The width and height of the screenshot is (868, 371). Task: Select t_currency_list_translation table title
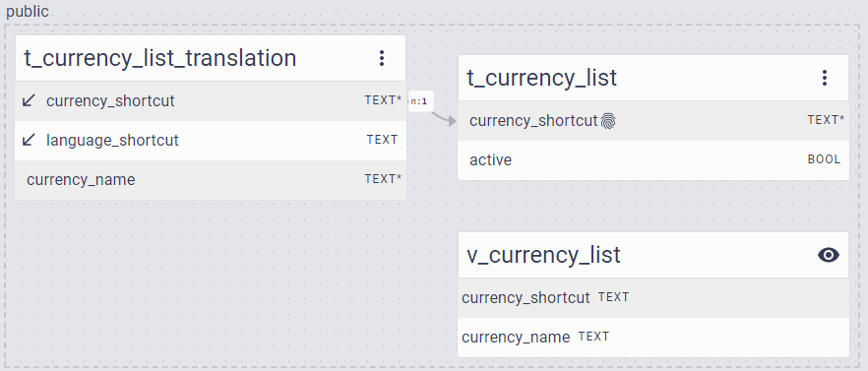[160, 58]
